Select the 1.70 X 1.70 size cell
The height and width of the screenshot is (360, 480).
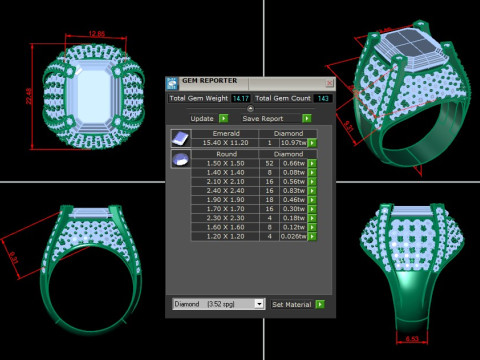225,209
